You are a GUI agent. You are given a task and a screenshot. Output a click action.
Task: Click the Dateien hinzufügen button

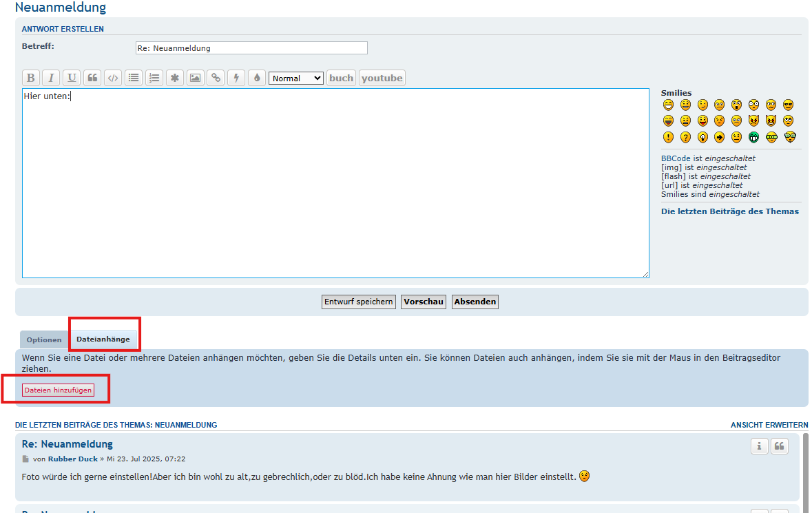[x=58, y=390]
